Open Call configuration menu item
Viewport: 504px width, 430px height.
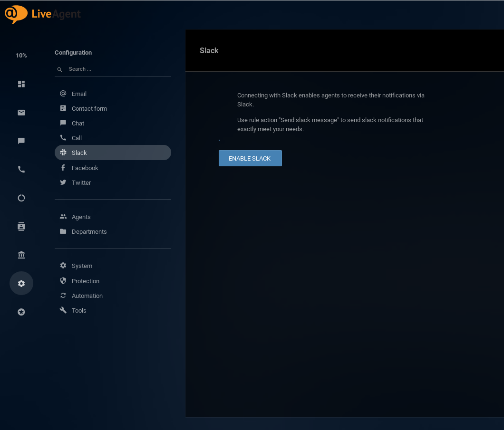point(113,138)
